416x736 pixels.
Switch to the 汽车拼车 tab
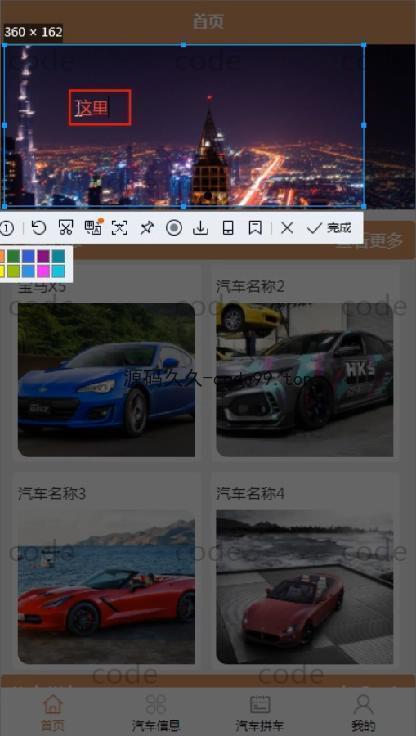(260, 712)
